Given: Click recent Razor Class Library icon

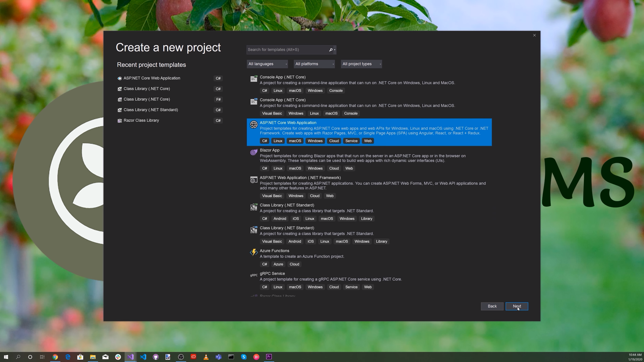Looking at the screenshot, I should [120, 121].
